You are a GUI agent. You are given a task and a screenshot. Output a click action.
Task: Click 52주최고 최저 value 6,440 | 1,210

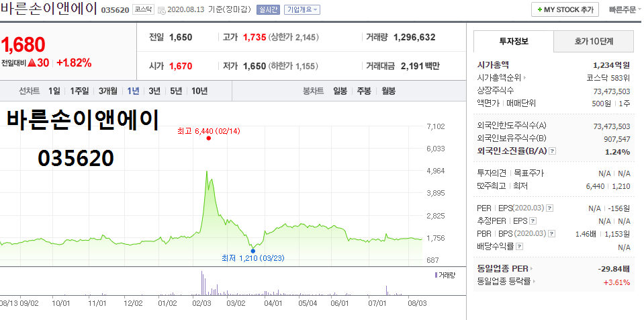608,186
